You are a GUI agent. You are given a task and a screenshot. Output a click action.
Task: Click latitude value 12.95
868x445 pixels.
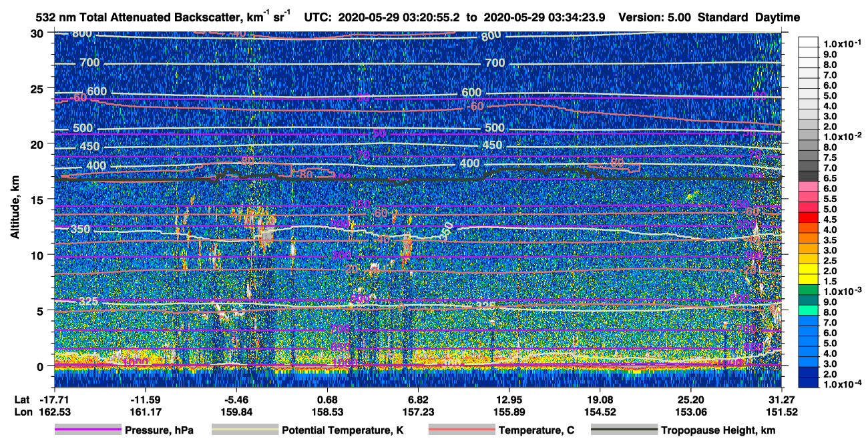(509, 399)
